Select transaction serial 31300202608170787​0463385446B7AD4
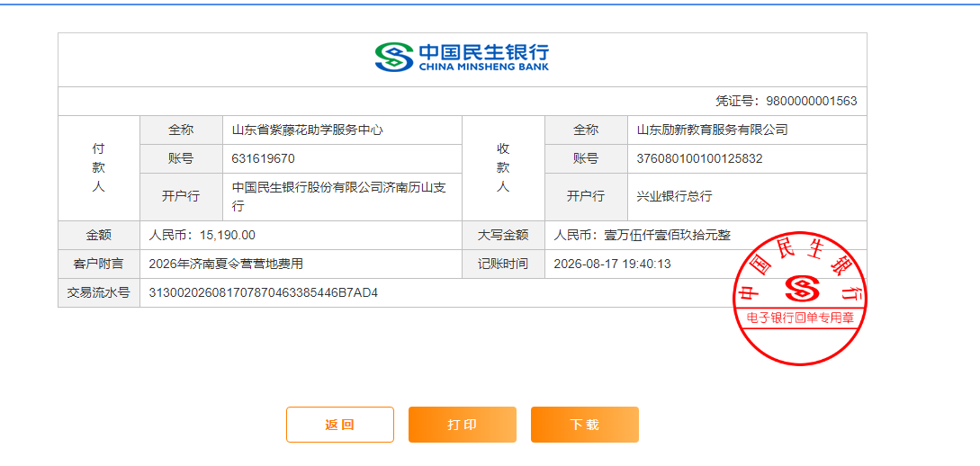Viewport: 980px width, 466px height. tap(263, 292)
